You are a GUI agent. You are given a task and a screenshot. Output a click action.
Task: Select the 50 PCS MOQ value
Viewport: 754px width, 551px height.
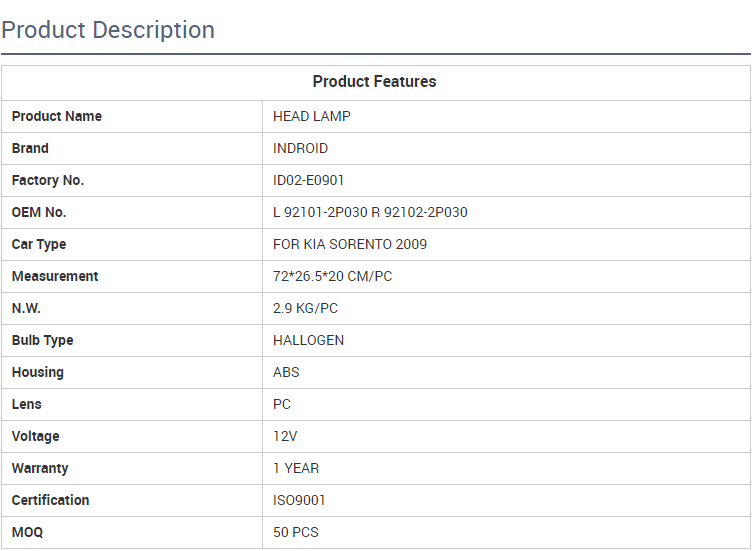tap(296, 532)
